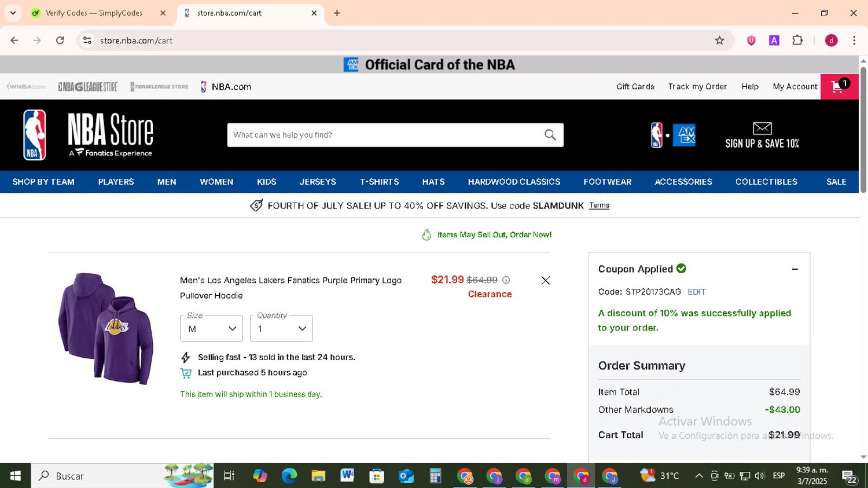Viewport: 868px width, 488px height.
Task: Open Men menu
Action: click(167, 182)
